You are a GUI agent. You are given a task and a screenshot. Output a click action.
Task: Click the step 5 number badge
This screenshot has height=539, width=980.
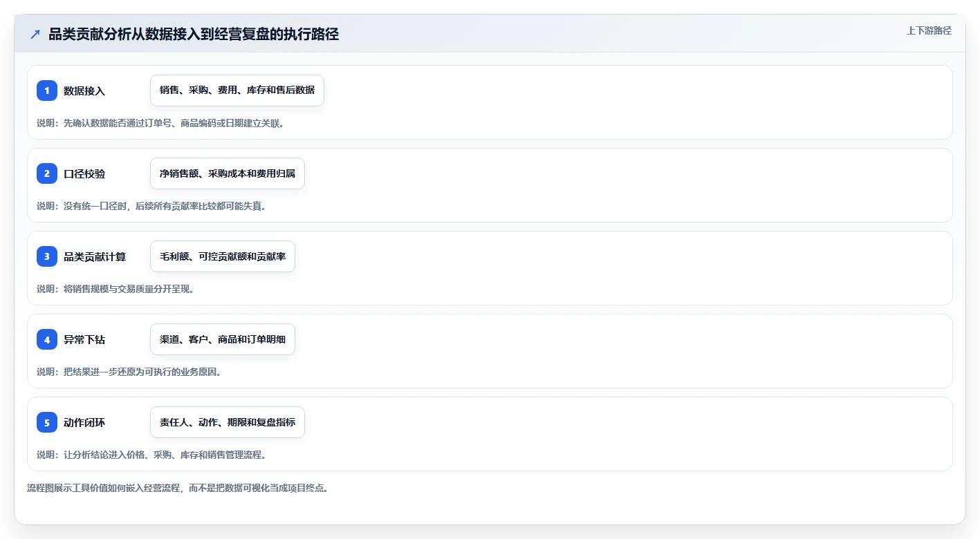(x=47, y=422)
